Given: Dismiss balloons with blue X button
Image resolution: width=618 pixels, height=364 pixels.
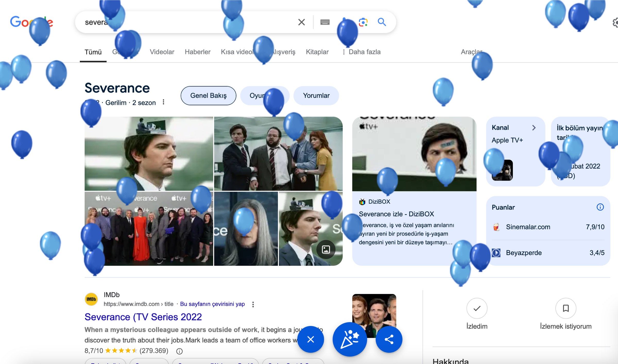Looking at the screenshot, I should pos(311,339).
